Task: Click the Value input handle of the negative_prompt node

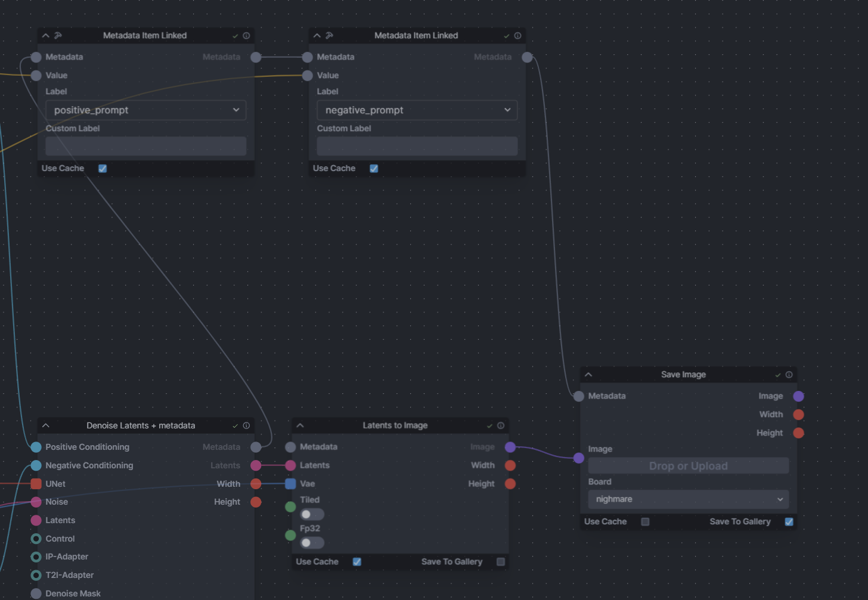Action: coord(308,76)
